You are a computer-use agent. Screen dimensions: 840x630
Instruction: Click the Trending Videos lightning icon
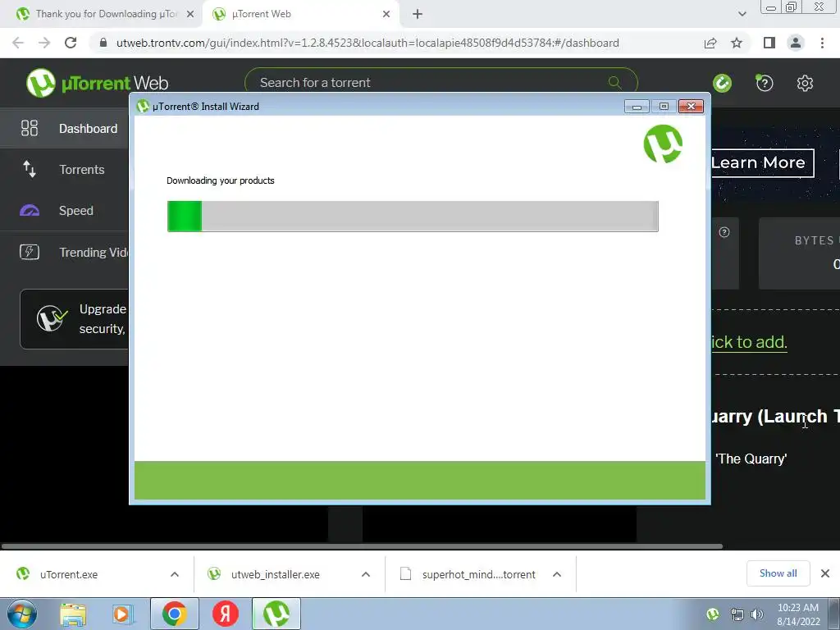point(30,252)
